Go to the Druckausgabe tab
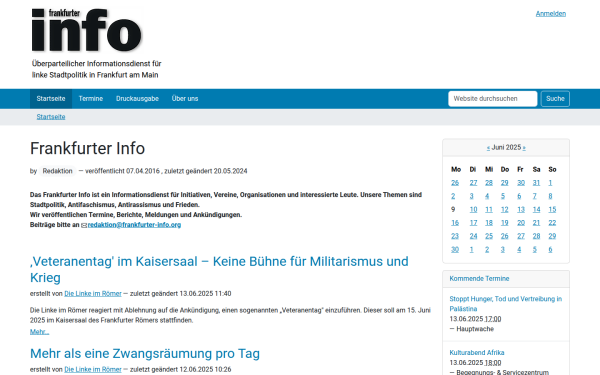Screen dimensions: 600x375 [137, 99]
